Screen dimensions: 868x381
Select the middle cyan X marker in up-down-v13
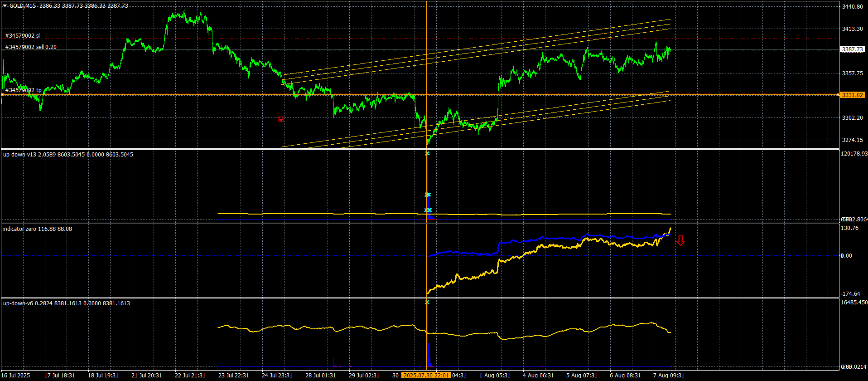[x=427, y=195]
